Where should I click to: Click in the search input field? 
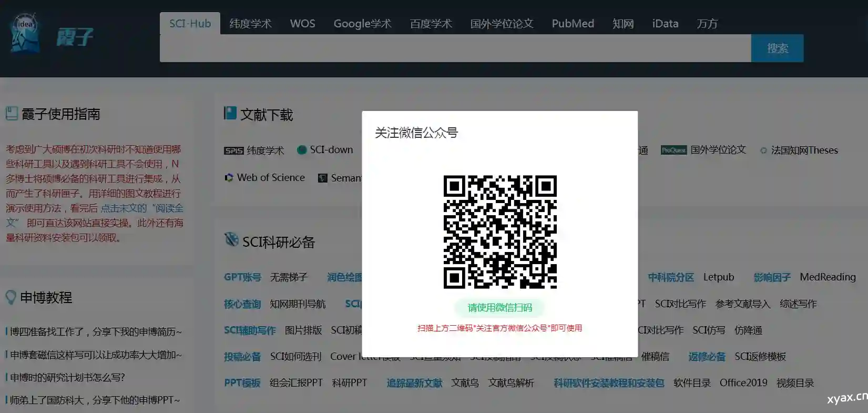(x=455, y=48)
